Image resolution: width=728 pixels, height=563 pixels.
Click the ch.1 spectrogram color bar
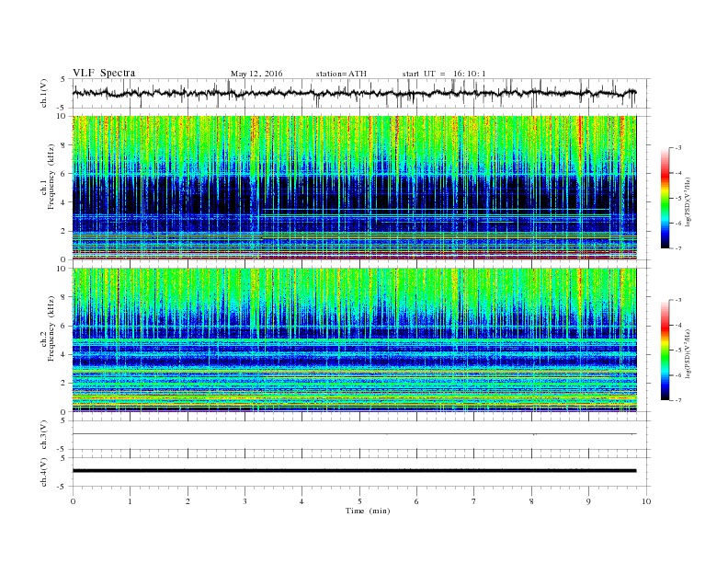pyautogui.click(x=665, y=198)
